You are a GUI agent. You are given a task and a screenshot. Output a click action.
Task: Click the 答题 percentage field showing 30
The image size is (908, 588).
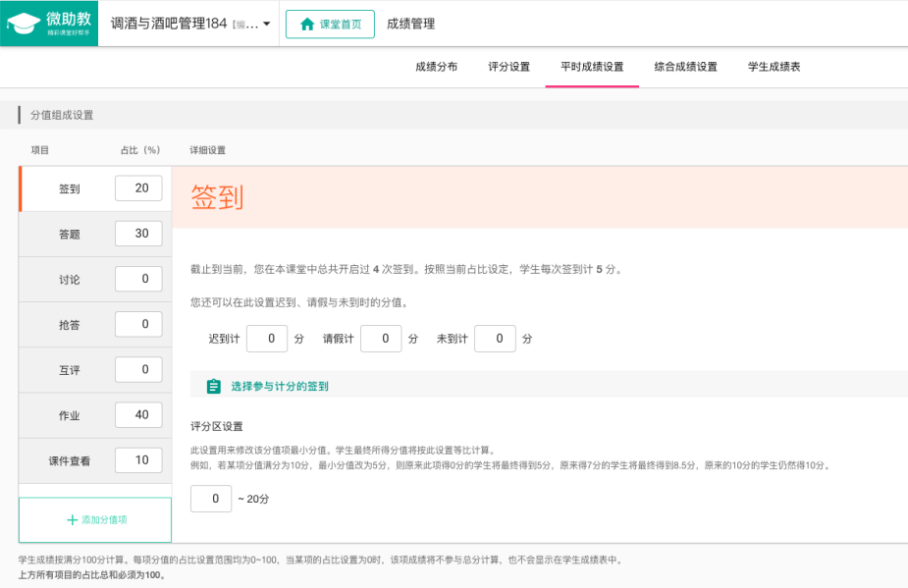pyautogui.click(x=138, y=234)
